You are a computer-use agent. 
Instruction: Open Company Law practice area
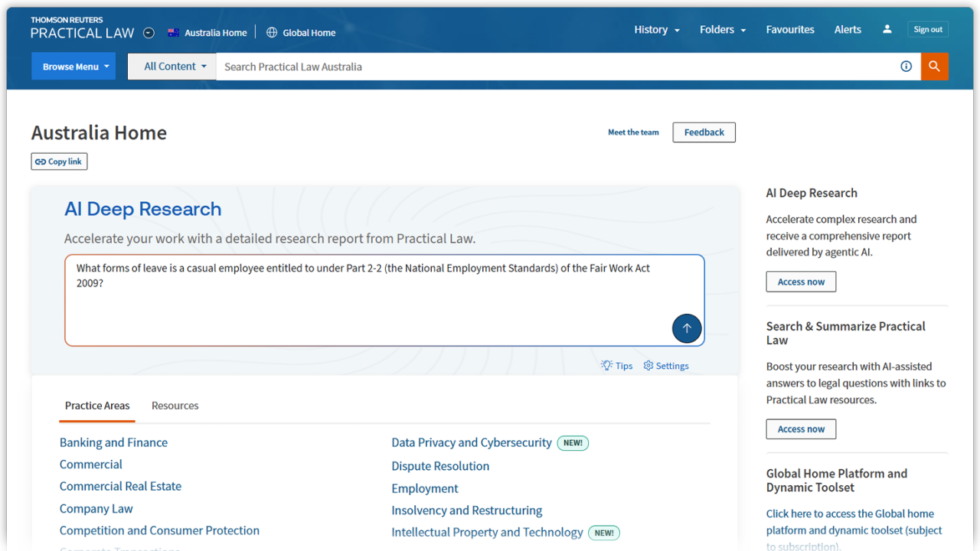point(96,509)
